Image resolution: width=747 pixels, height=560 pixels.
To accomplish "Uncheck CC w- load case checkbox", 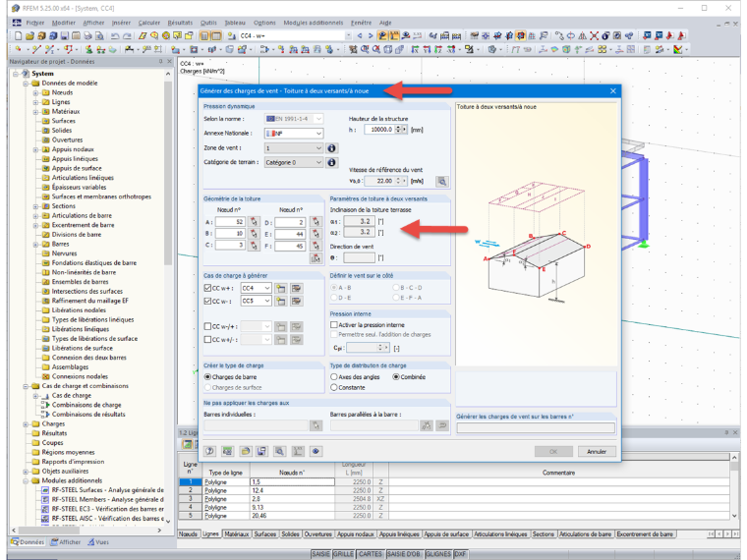I will pyautogui.click(x=207, y=301).
